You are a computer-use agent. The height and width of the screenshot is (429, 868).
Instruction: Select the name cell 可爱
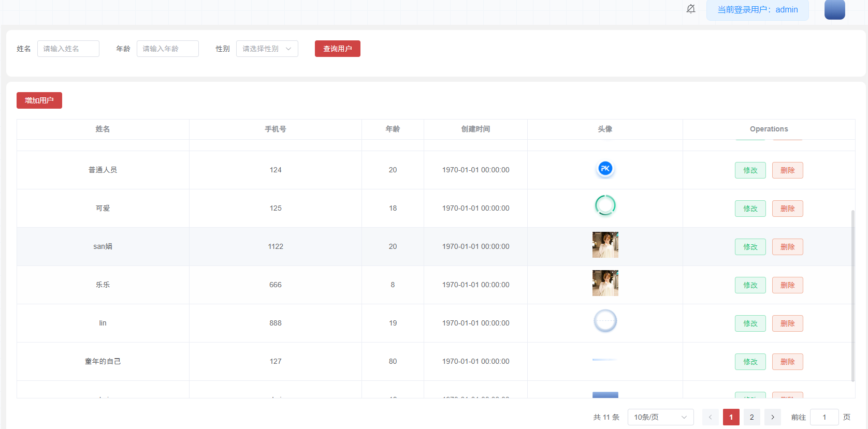(103, 209)
